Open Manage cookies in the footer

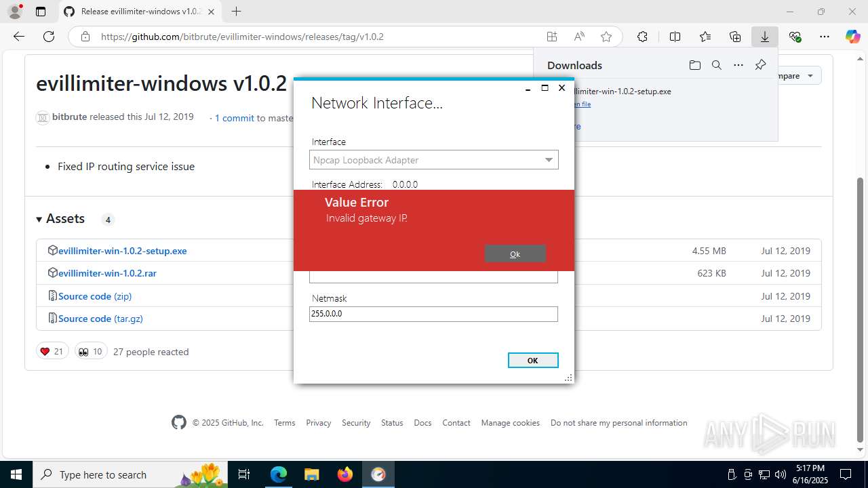pos(511,423)
